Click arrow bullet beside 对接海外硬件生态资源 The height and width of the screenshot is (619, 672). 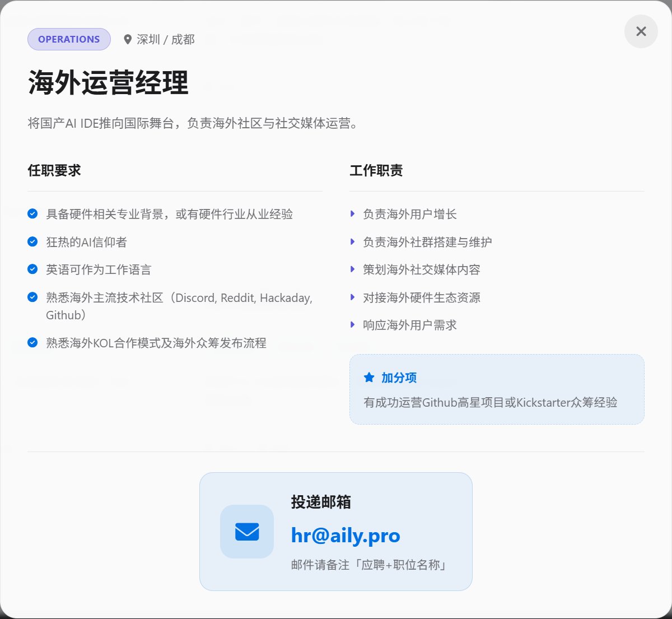[x=352, y=297]
